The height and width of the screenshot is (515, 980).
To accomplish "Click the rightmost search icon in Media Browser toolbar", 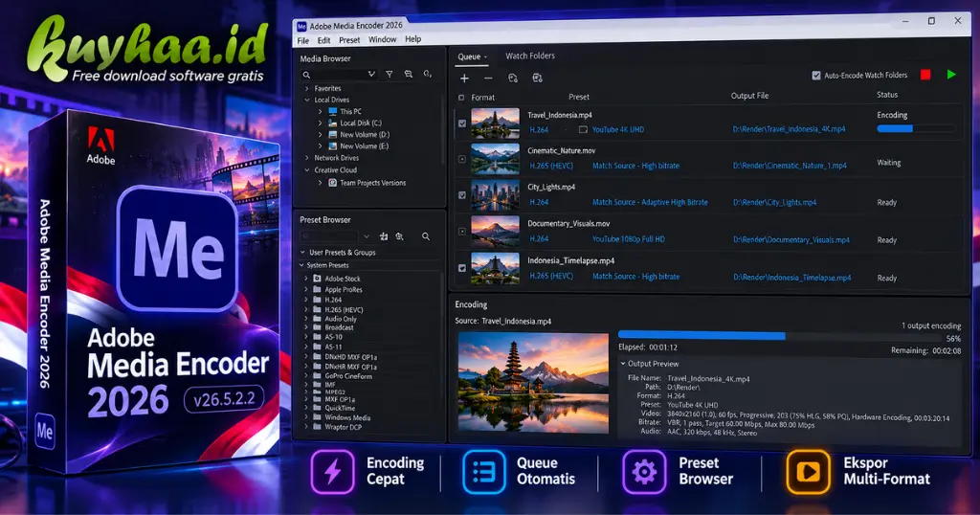I will [x=428, y=74].
